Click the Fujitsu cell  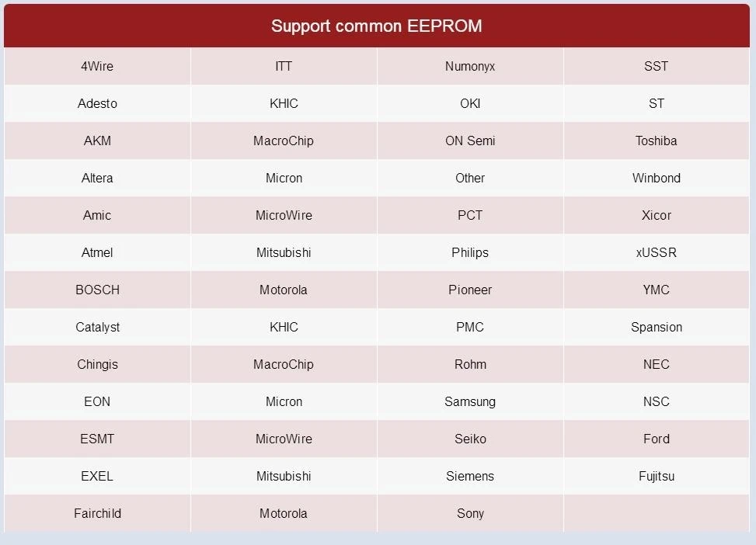(x=657, y=476)
